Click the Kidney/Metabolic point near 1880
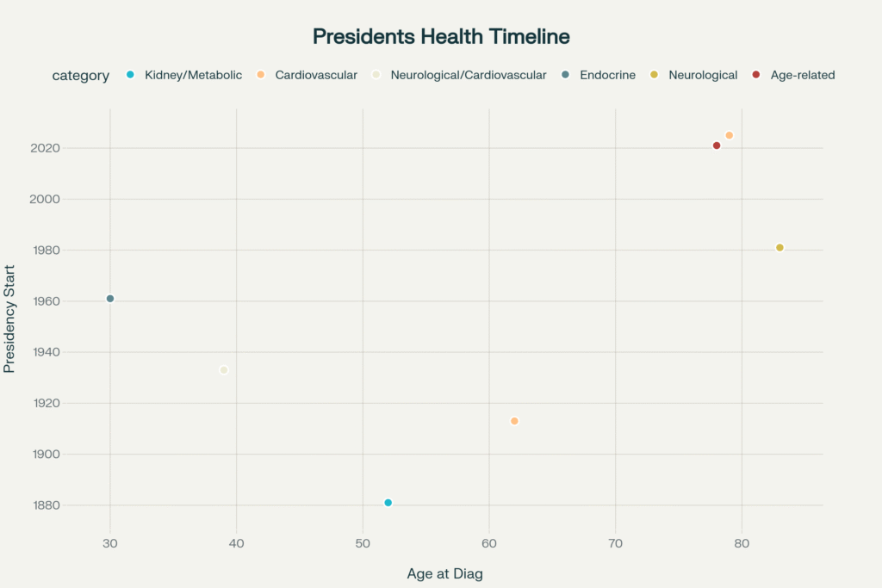Viewport: 882px width, 588px height. [x=388, y=503]
